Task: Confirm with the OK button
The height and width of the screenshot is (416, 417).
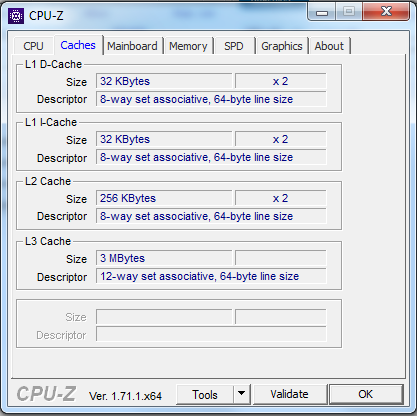Action: click(366, 394)
